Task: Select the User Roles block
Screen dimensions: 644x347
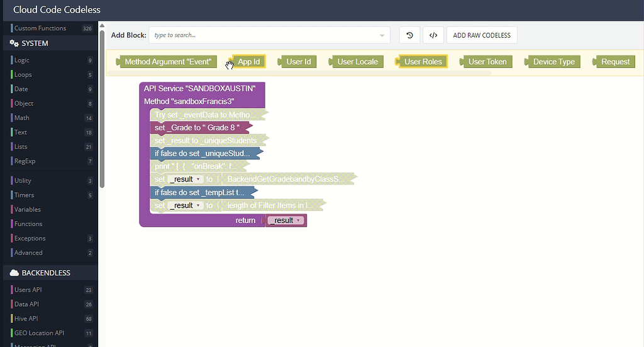Action: click(x=422, y=62)
